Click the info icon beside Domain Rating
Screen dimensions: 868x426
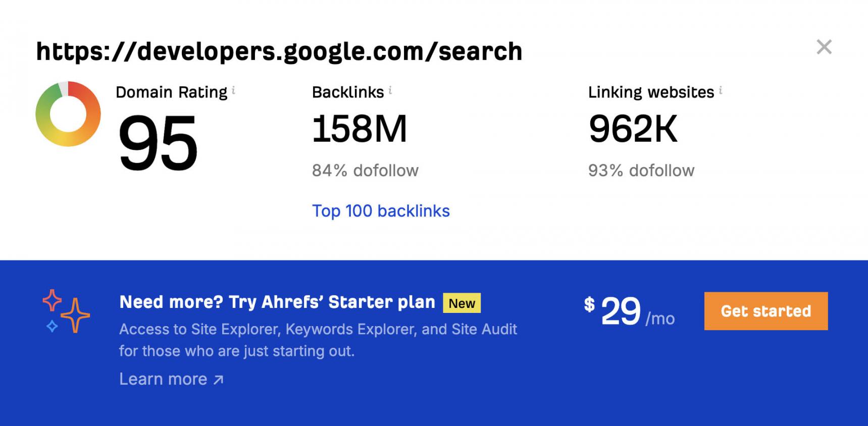click(233, 91)
